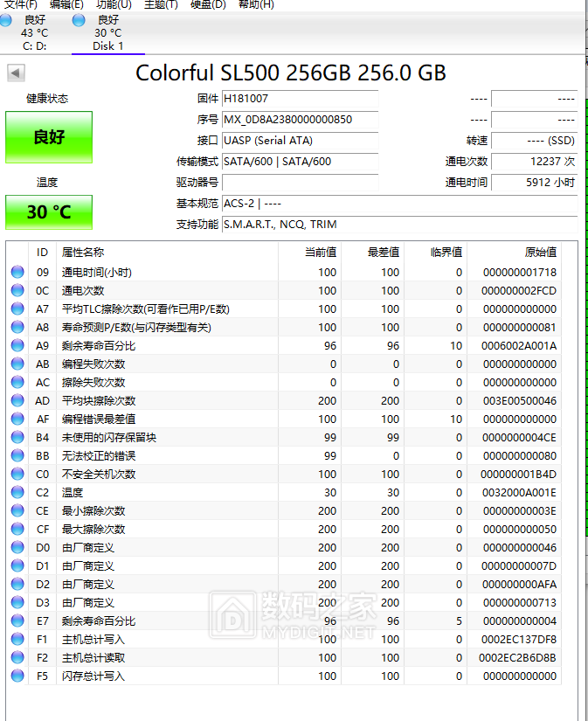The image size is (588, 721).
Task: Click the 原始值 column header
Action: pyautogui.click(x=539, y=253)
